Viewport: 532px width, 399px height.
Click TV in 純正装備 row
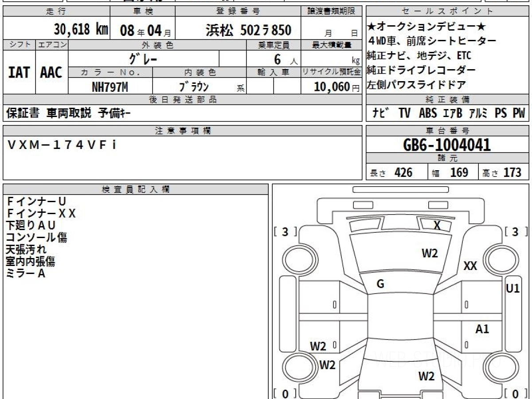click(x=404, y=113)
